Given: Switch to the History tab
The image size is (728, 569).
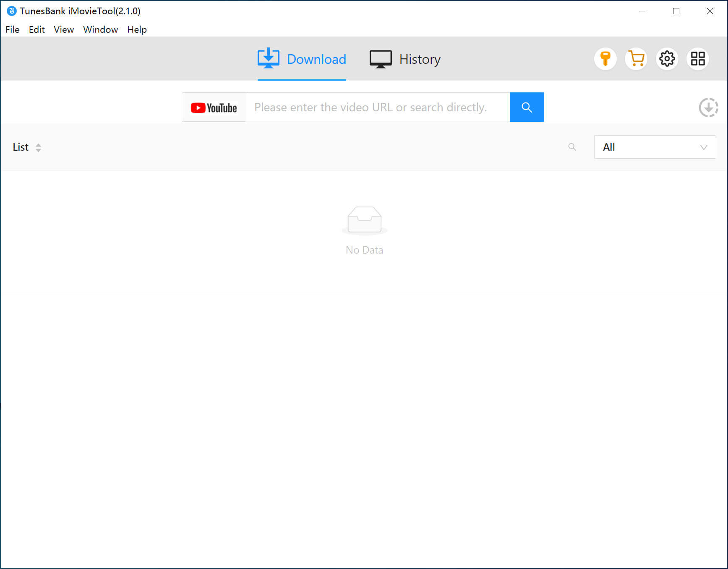Looking at the screenshot, I should point(405,59).
